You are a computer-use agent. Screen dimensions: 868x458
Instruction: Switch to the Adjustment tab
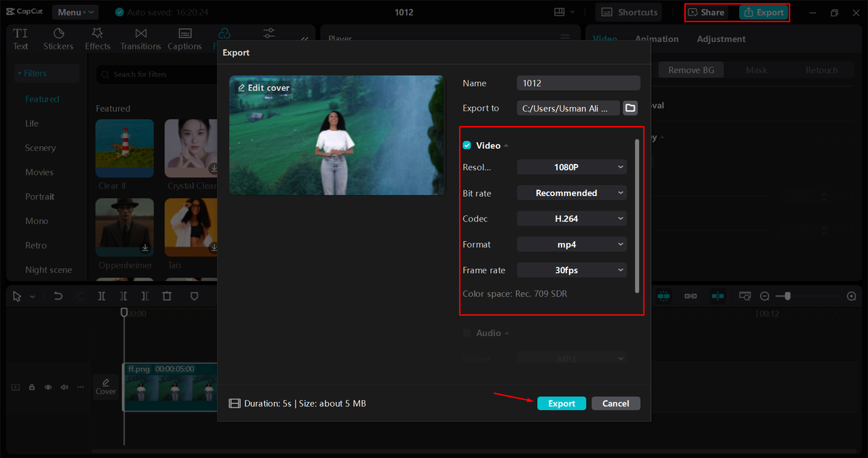pos(721,39)
